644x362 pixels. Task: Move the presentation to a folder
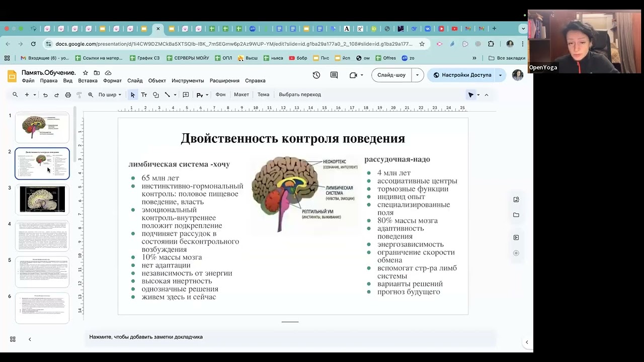point(97,73)
